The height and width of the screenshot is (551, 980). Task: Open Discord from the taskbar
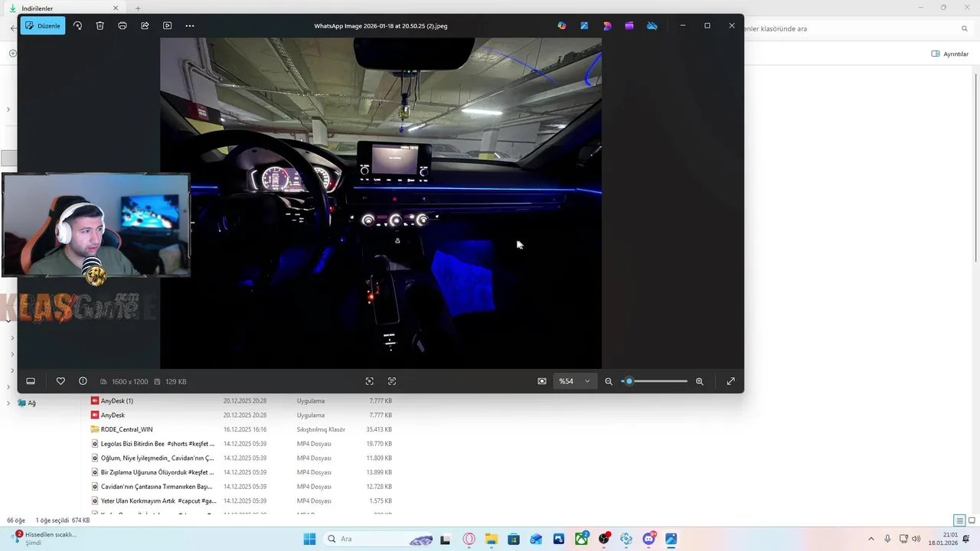(649, 539)
